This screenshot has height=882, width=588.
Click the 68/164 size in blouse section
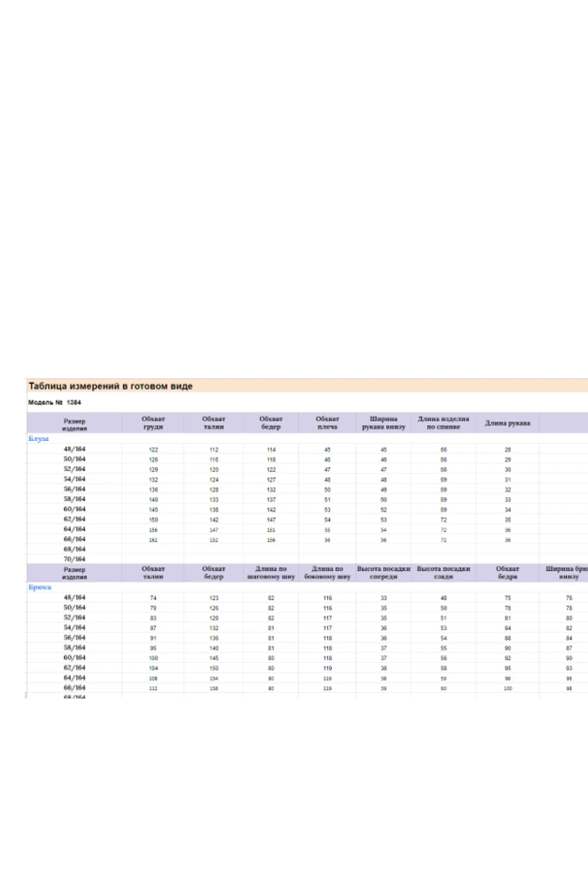tap(74, 549)
